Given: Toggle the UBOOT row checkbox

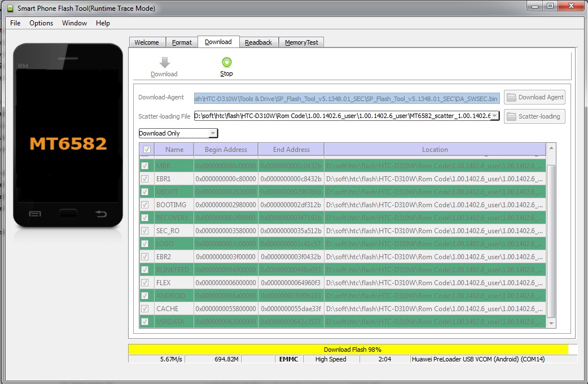Looking at the screenshot, I should [145, 192].
